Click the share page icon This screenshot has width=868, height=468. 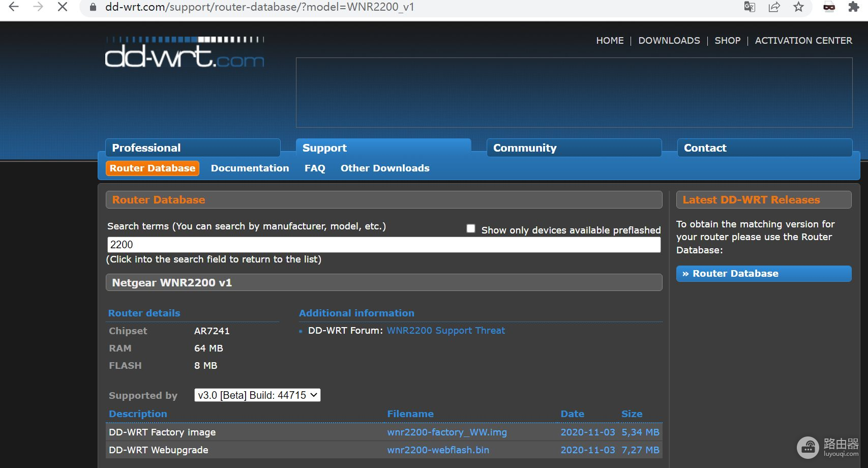pos(774,7)
